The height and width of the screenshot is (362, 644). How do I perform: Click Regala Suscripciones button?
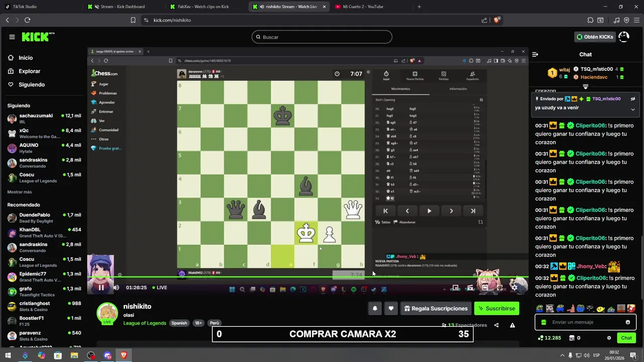coord(436,309)
